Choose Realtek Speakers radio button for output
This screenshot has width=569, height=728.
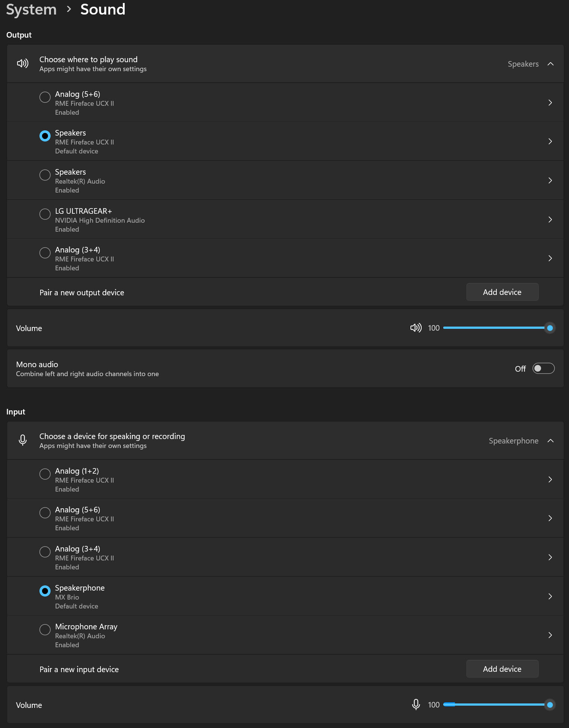coord(45,175)
